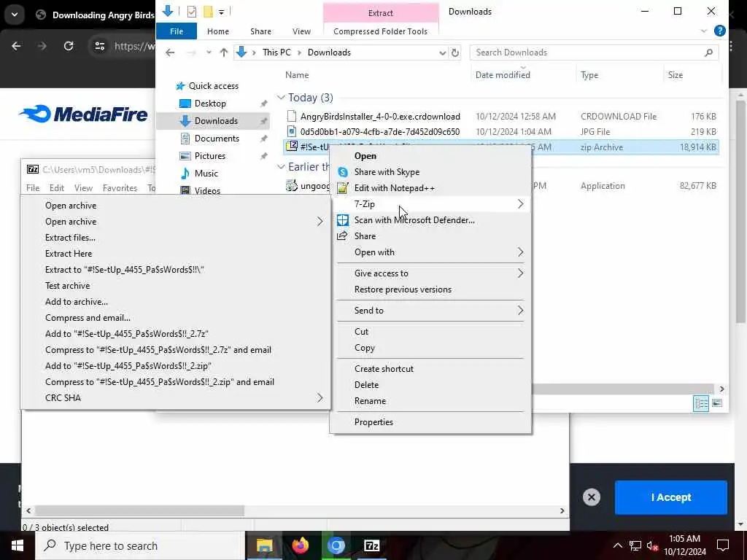Dismiss cookie banner with X button
Image resolution: width=747 pixels, height=560 pixels.
tap(591, 497)
